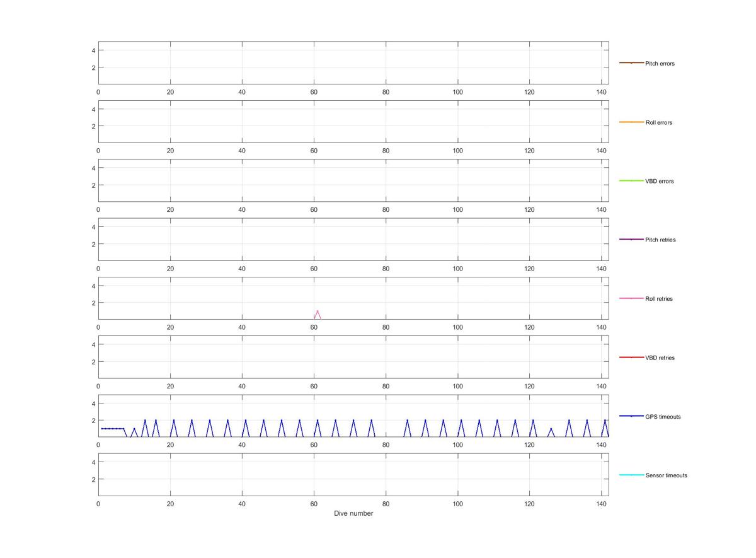Click the red VBD retries legend line
756x558 pixels.
pyautogui.click(x=631, y=357)
